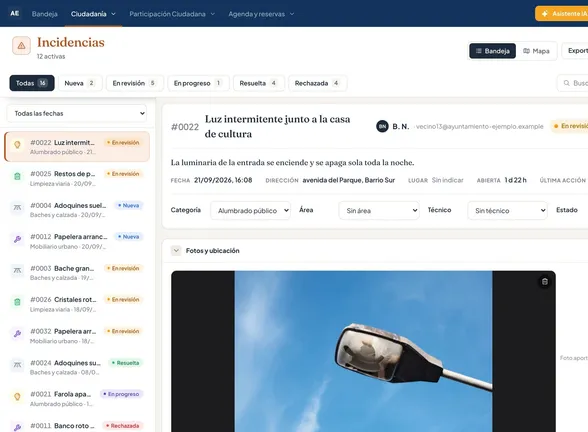
Task: Filter by the En revisión tab
Action: click(x=135, y=83)
